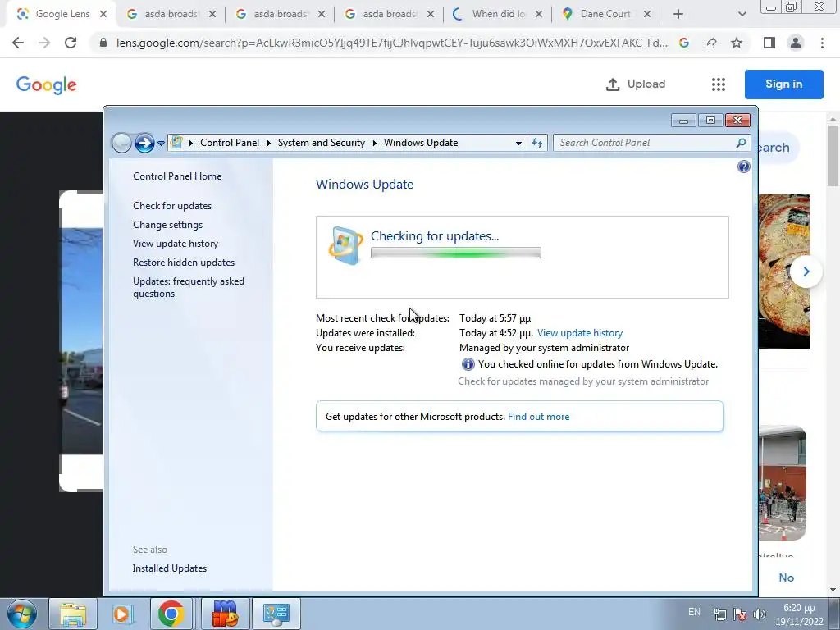Click View update history next to install time
This screenshot has height=630, width=840.
tap(580, 333)
